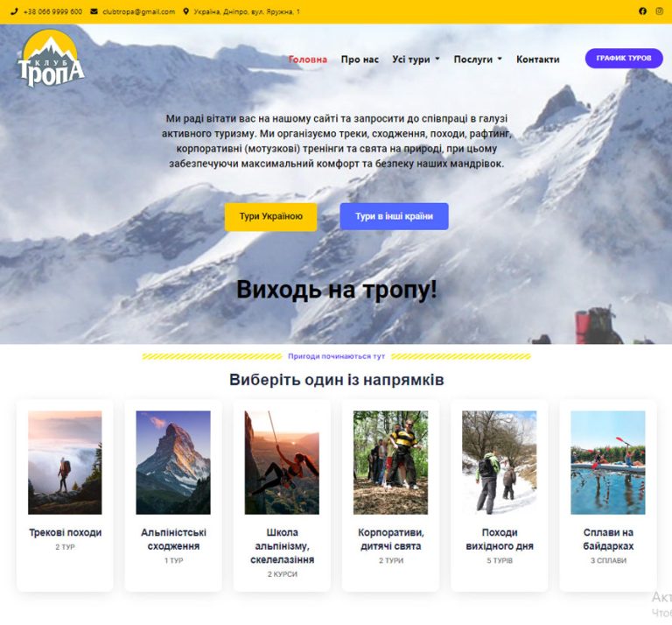The width and height of the screenshot is (672, 625).
Task: Click the phone icon in header
Action: pos(14,12)
